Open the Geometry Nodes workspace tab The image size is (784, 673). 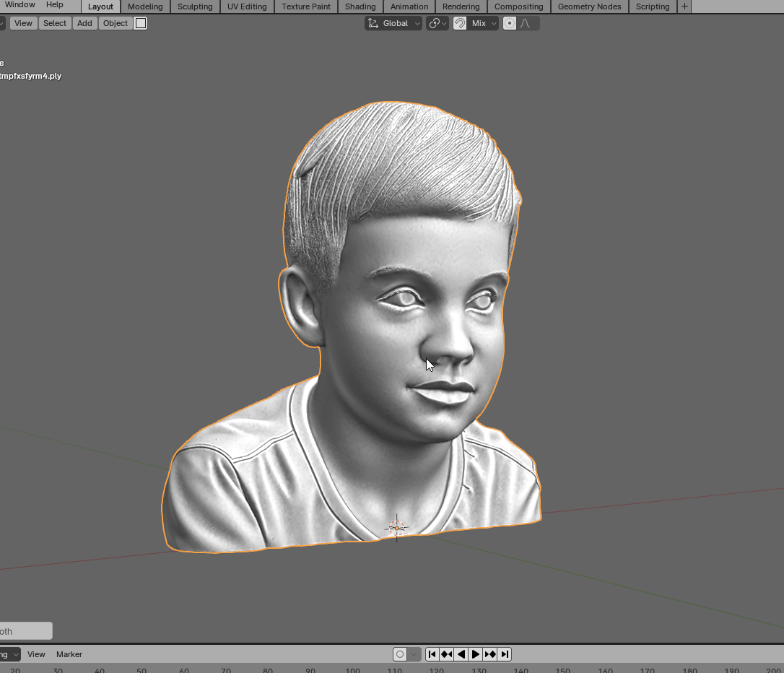point(589,6)
